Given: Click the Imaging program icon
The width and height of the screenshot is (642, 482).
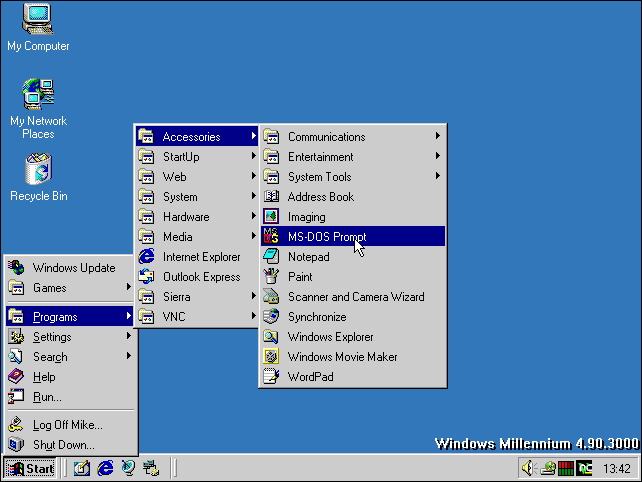Looking at the screenshot, I should coord(271,217).
